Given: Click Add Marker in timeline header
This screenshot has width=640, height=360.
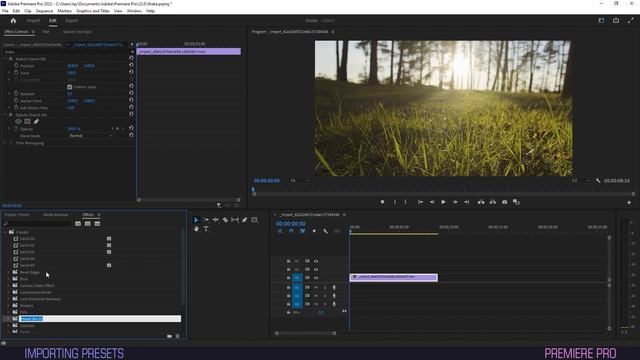Looking at the screenshot, I should coord(314,231).
